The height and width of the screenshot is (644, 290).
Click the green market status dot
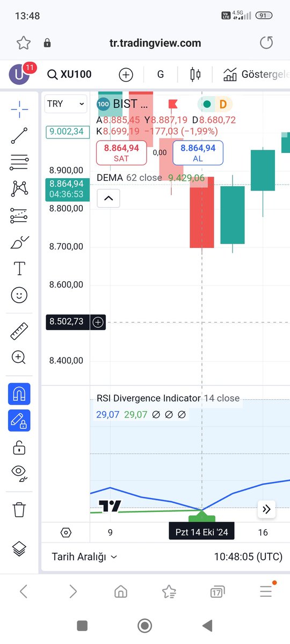point(207,104)
